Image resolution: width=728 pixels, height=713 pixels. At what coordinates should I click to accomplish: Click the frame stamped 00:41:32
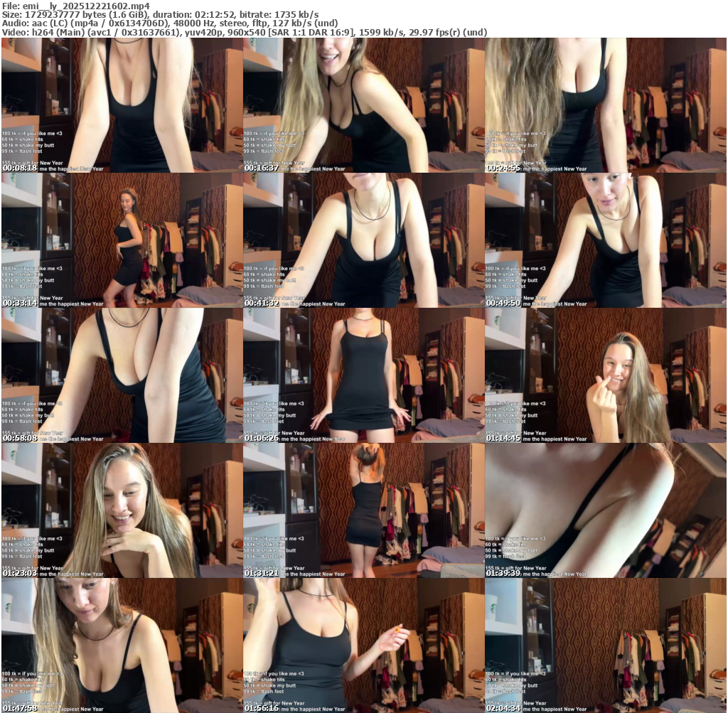363,240
